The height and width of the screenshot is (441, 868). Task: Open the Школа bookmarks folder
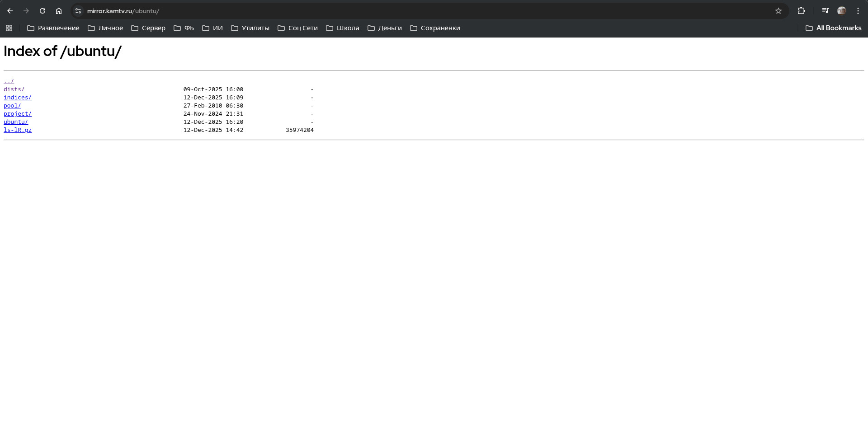(x=343, y=28)
